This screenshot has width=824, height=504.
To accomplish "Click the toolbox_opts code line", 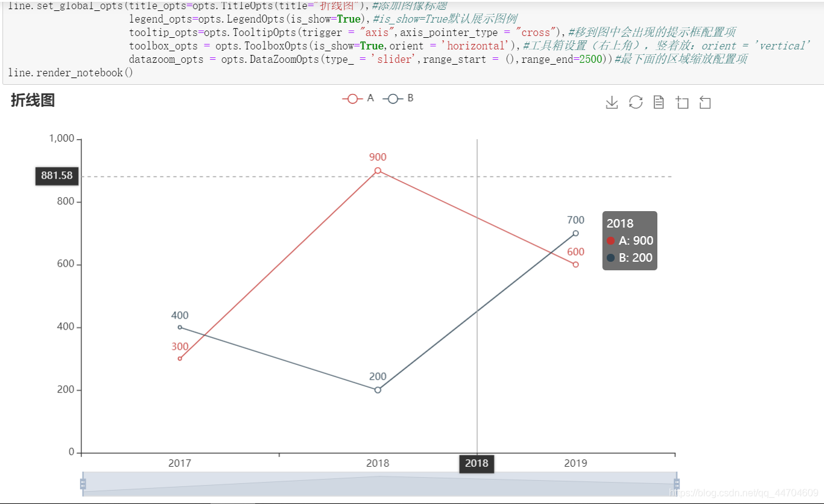I will click(x=469, y=46).
